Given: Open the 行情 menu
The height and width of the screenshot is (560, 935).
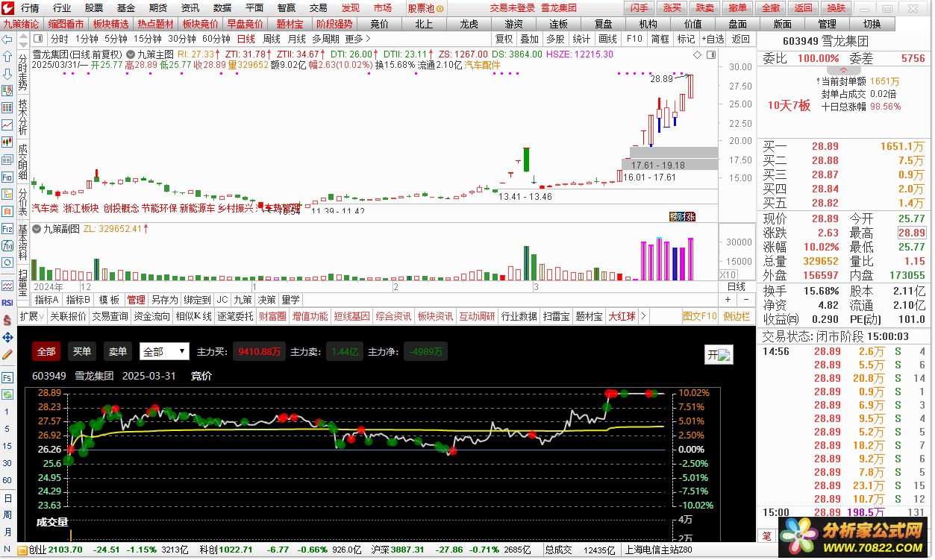Looking at the screenshot, I should [x=30, y=7].
